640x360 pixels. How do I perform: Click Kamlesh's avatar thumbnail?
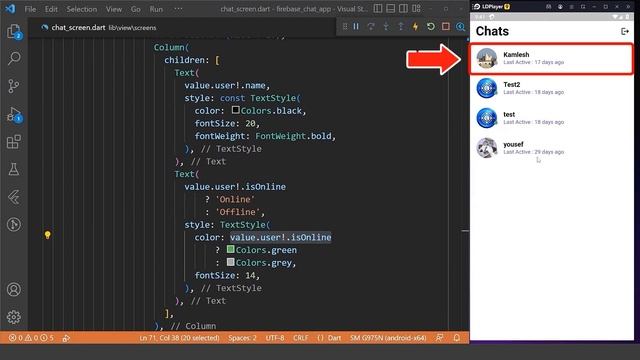coord(487,58)
